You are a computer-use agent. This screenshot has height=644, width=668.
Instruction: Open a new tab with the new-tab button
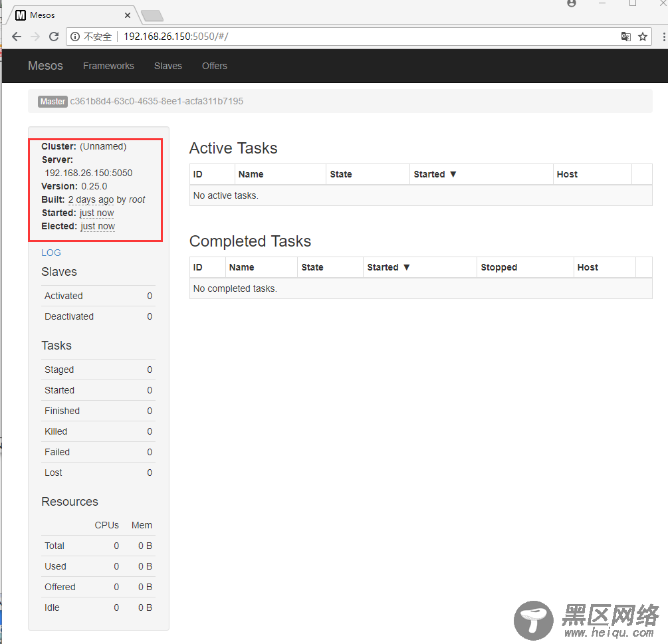click(x=152, y=16)
